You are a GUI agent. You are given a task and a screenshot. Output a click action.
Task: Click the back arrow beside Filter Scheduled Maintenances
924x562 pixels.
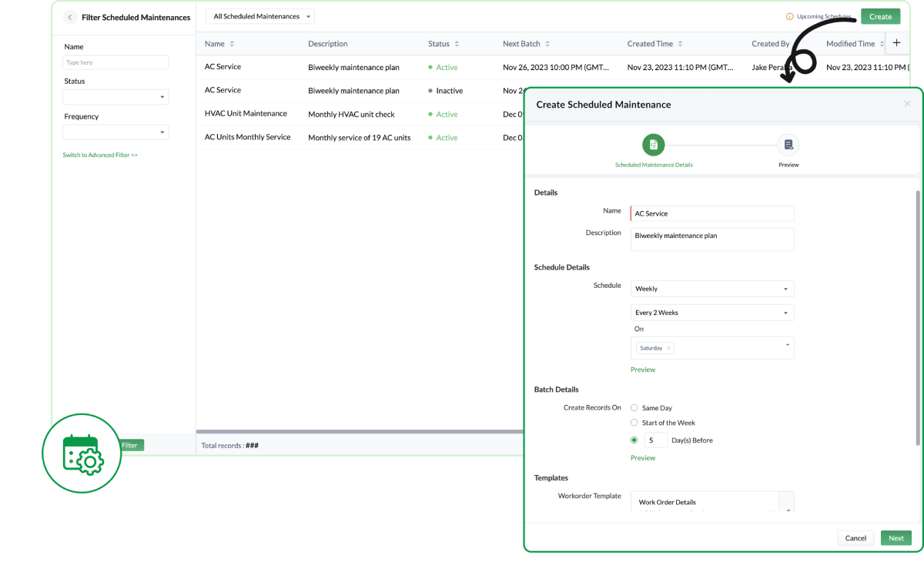(x=70, y=17)
